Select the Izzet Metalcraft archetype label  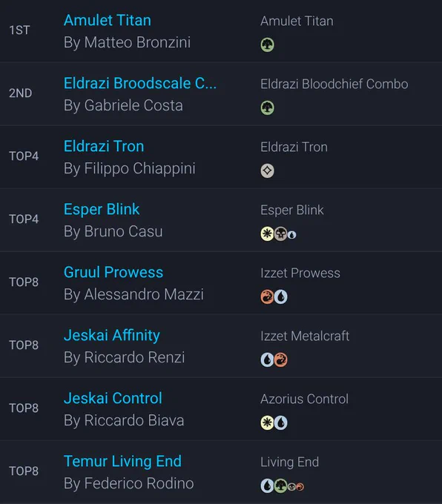click(x=305, y=336)
